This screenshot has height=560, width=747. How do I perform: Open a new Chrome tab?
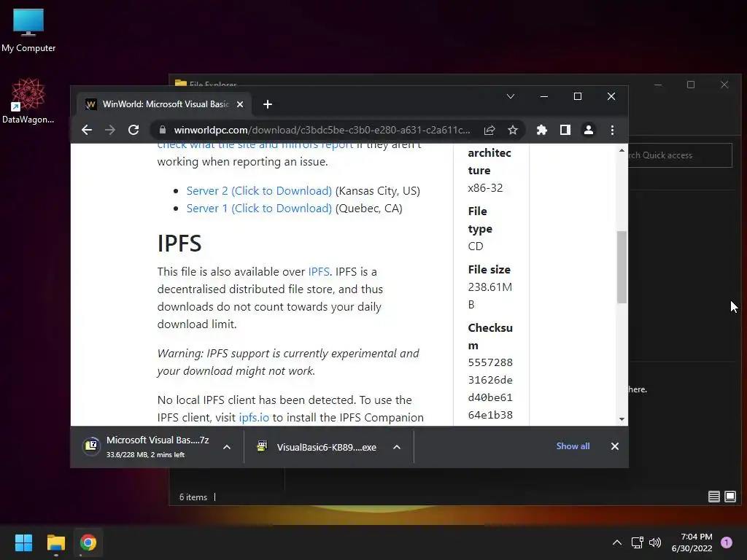pyautogui.click(x=268, y=104)
